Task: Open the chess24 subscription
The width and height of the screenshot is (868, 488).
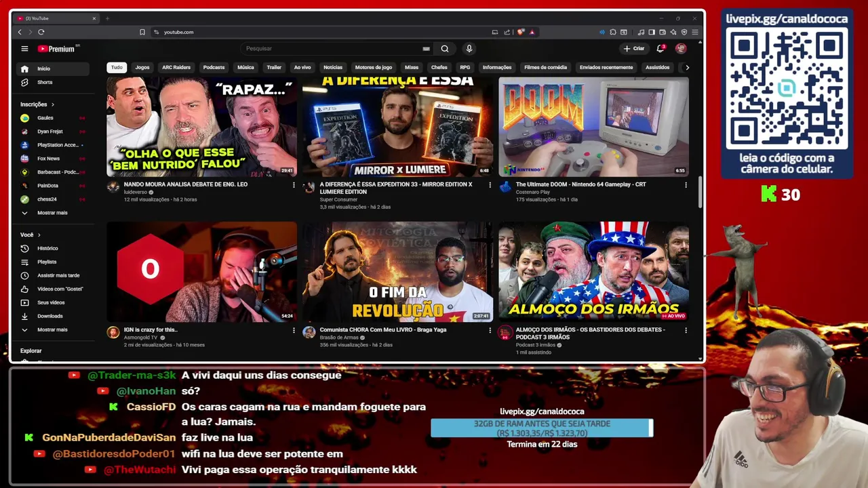Action: [x=53, y=199]
